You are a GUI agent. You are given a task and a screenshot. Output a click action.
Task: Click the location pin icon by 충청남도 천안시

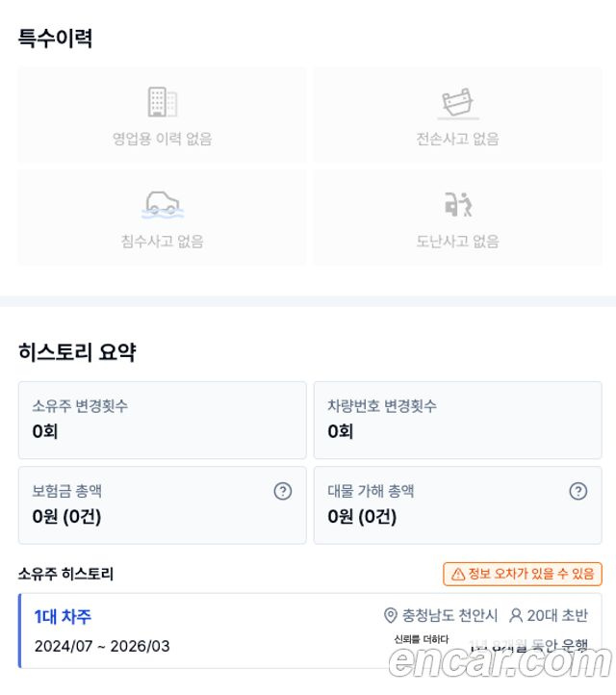pos(391,615)
